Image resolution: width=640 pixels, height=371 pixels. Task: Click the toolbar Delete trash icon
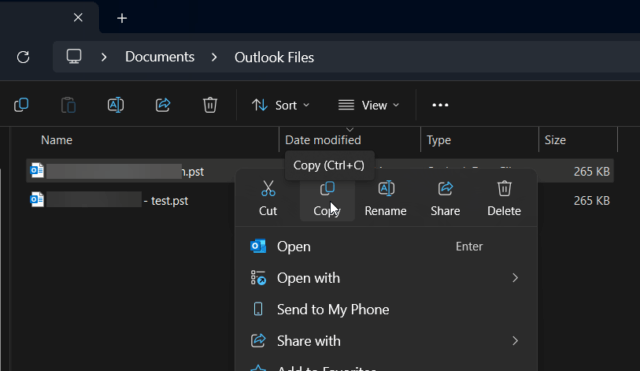pos(210,105)
